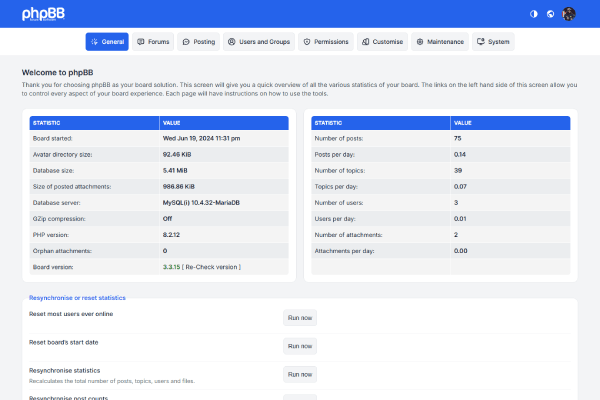Click the 'Number of posts:' label

(x=339, y=138)
